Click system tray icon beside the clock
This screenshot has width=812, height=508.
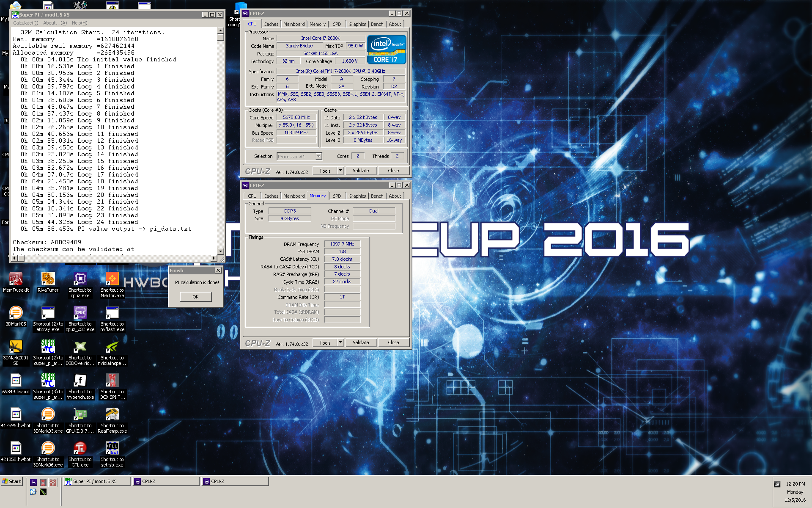[x=777, y=484]
